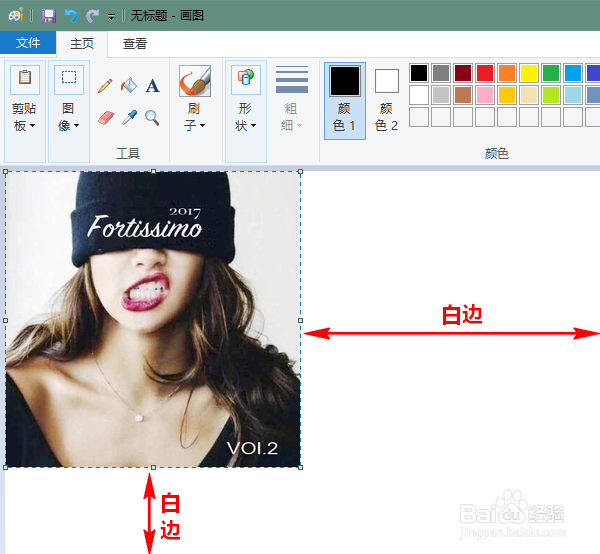The image size is (600, 554).
Task: Click the line thickness icon
Action: click(x=292, y=80)
